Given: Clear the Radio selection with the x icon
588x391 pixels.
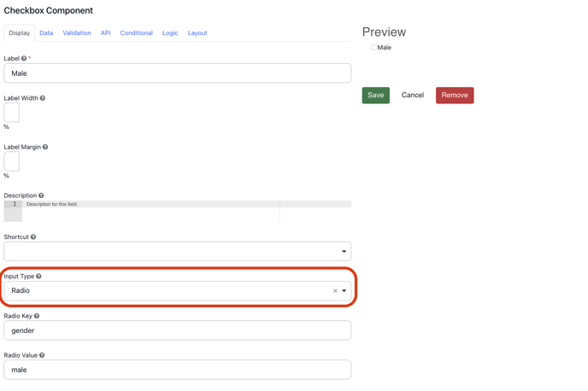Looking at the screenshot, I should click(x=335, y=291).
